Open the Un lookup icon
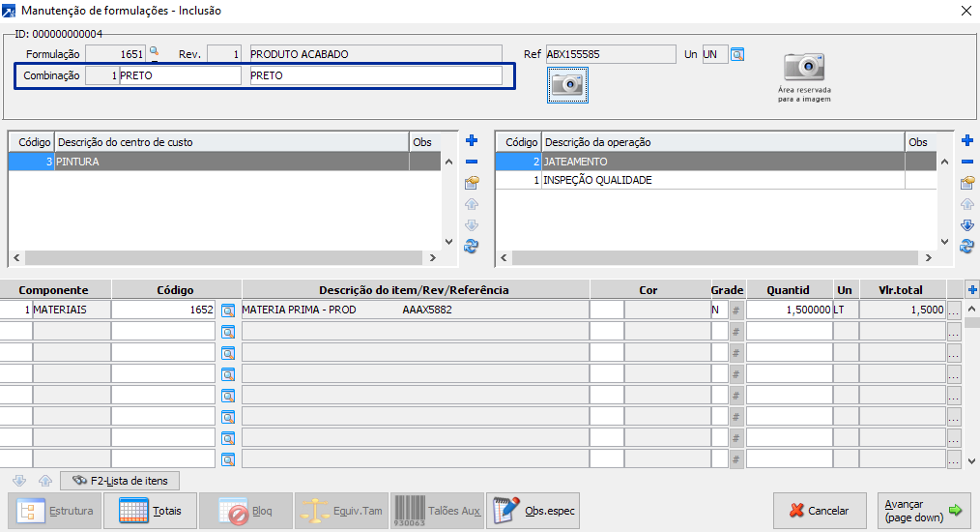This screenshot has width=980, height=532. pos(737,54)
